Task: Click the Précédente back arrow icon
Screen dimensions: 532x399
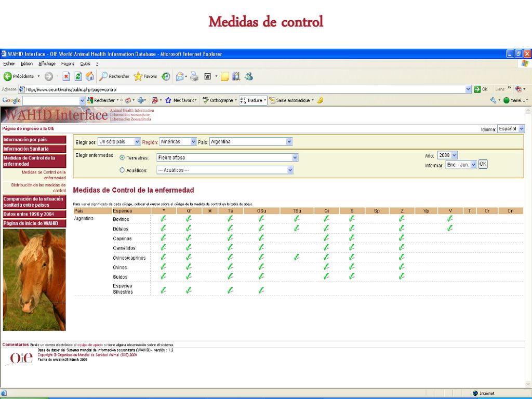Action: [x=7, y=76]
